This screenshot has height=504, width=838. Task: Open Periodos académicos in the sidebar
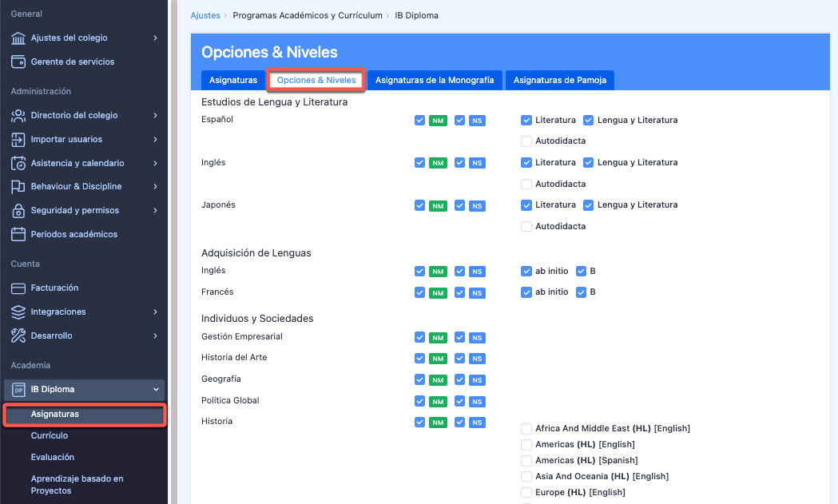coord(73,235)
